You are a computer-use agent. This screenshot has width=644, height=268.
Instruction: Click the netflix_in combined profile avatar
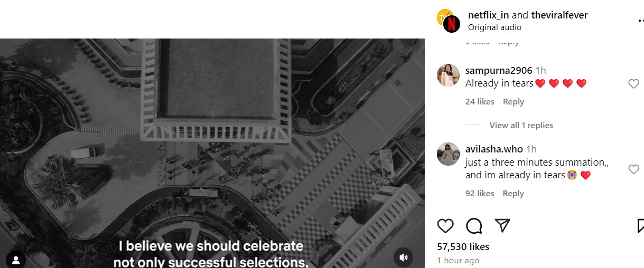tap(449, 21)
